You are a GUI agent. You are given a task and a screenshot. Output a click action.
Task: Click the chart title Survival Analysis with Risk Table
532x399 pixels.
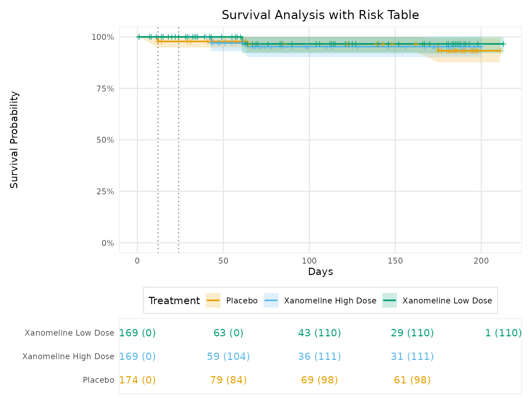320,15
